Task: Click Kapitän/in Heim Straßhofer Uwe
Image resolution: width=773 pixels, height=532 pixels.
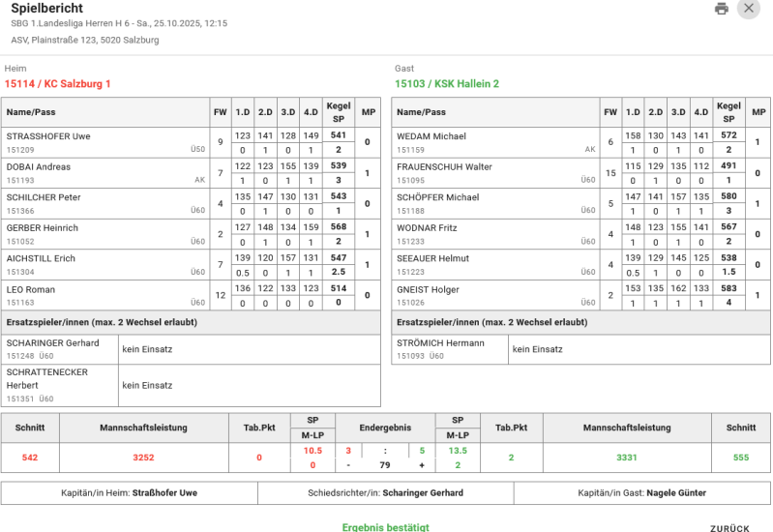Action: [x=130, y=493]
